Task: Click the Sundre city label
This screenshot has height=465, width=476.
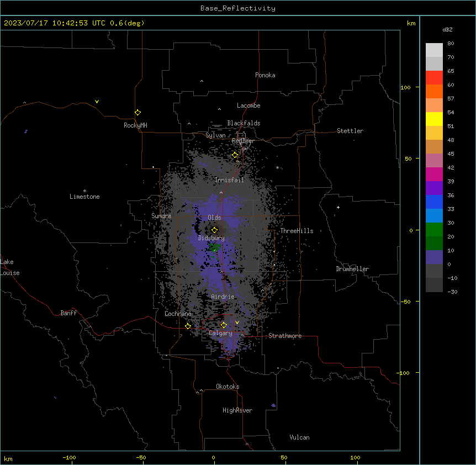Action: point(161,216)
